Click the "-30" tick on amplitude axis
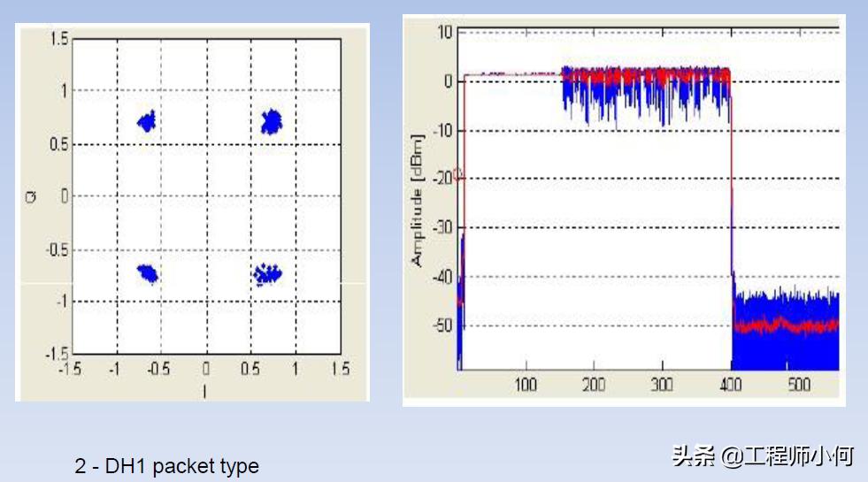The image size is (868, 482). pos(442,227)
